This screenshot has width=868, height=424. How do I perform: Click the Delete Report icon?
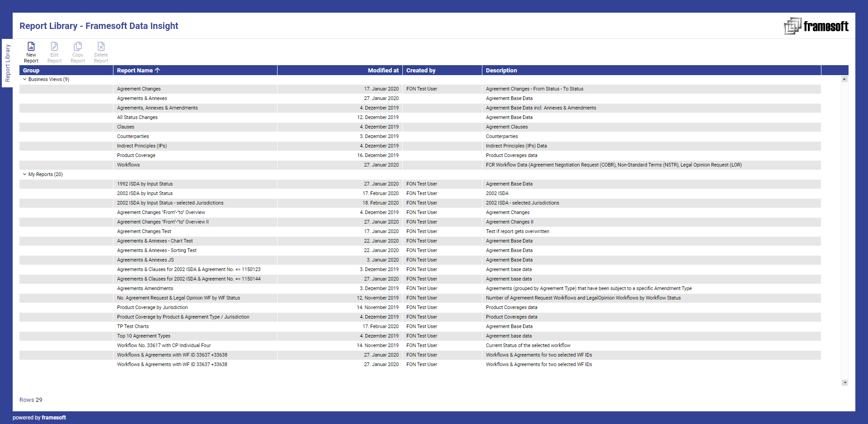(101, 47)
